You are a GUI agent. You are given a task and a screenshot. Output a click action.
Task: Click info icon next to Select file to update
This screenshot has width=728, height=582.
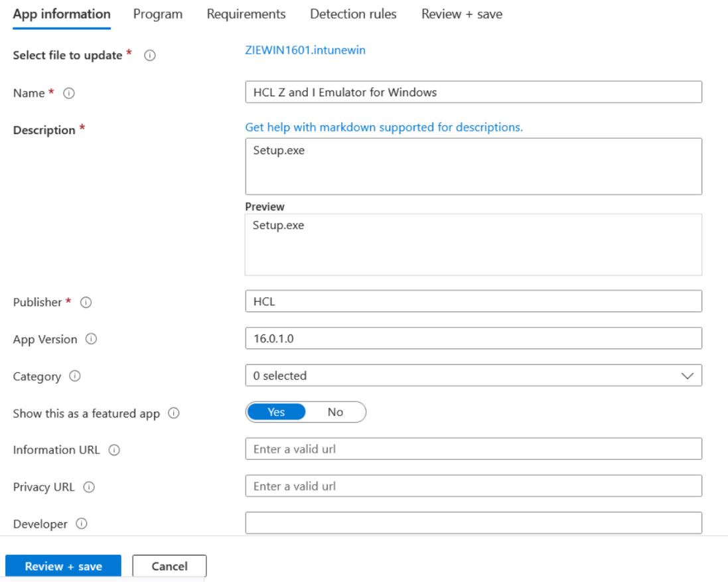[x=150, y=56]
